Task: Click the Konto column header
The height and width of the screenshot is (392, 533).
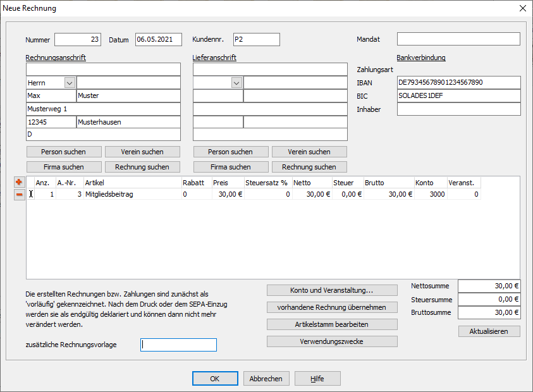Action: pos(431,183)
